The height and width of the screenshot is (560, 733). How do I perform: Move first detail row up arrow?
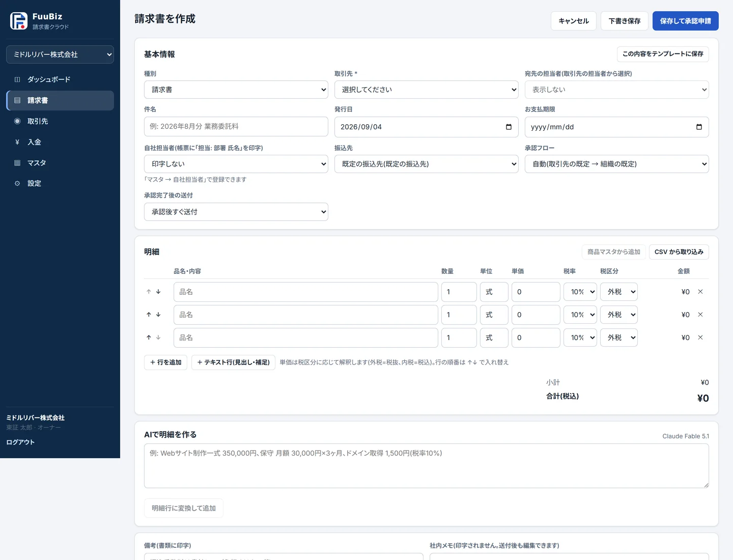pos(149,292)
